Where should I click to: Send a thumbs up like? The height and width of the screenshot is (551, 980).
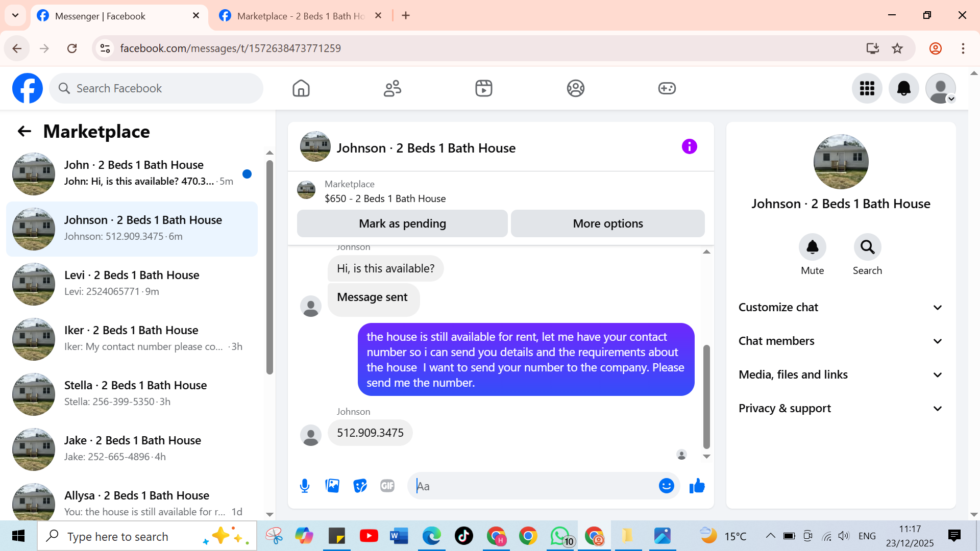tap(697, 486)
